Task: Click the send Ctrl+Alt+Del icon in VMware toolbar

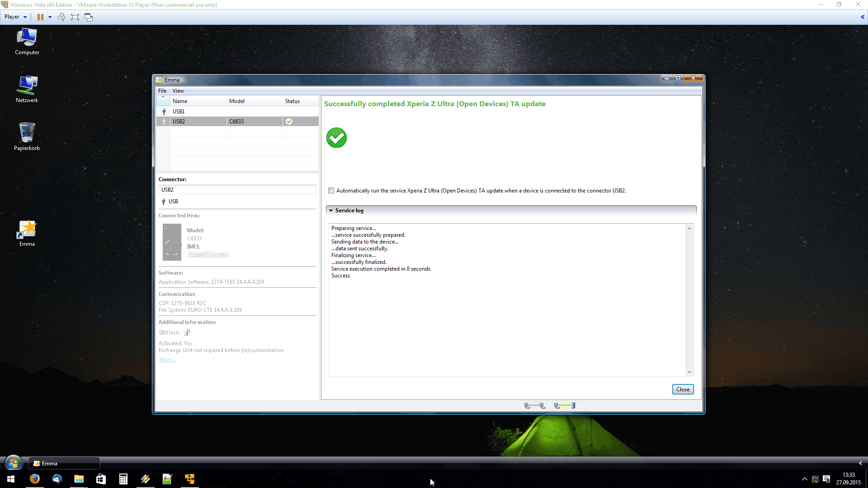Action: tap(61, 17)
